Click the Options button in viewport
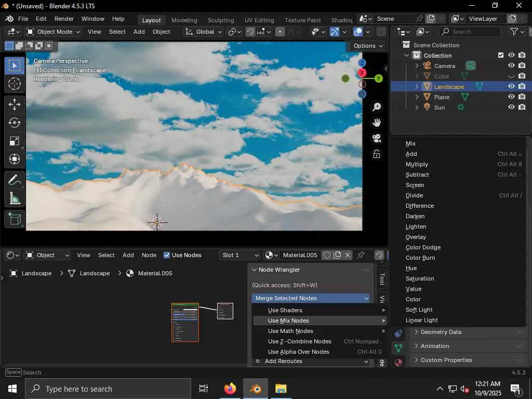 click(367, 46)
